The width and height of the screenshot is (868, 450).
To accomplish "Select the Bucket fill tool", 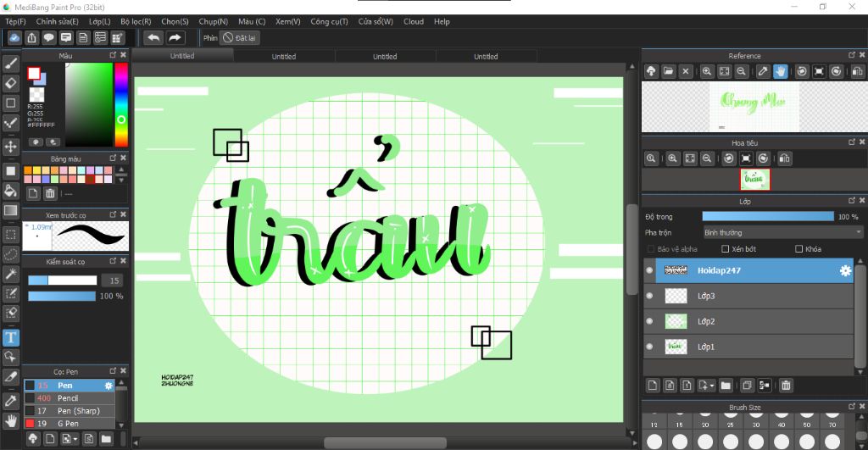I will (10, 191).
